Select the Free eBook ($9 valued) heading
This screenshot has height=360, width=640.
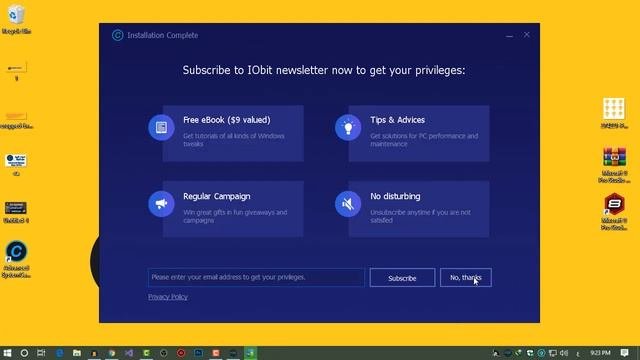227,120
